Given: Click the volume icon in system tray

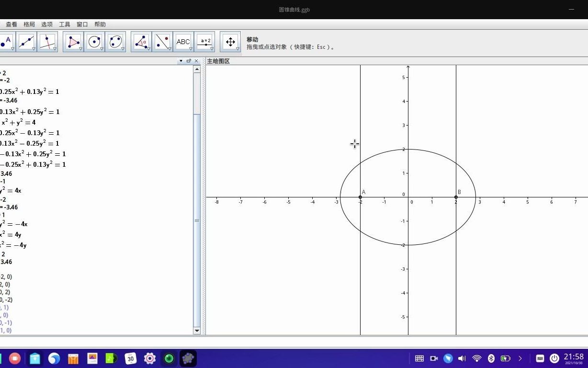Looking at the screenshot, I should (461, 358).
